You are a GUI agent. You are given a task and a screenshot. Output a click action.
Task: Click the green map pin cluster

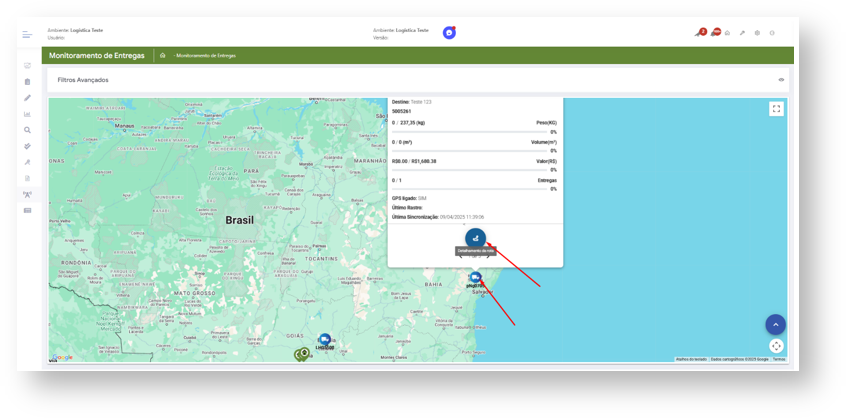[x=302, y=354]
